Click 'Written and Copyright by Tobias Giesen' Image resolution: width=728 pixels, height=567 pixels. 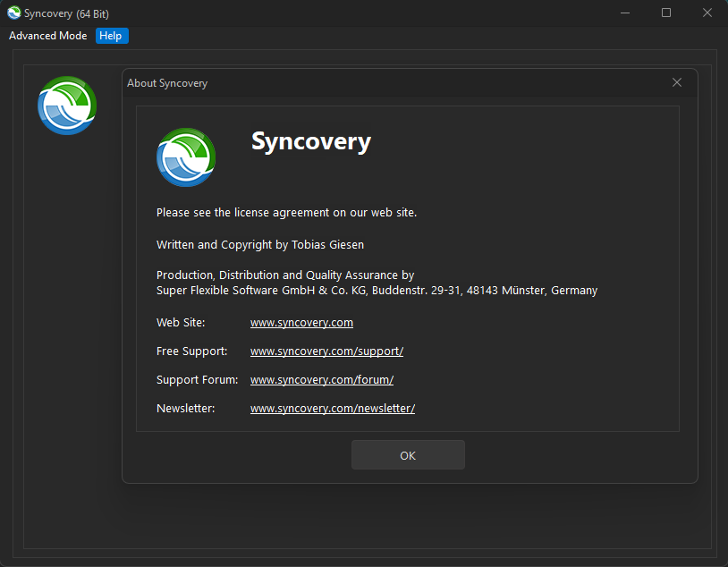(260, 245)
